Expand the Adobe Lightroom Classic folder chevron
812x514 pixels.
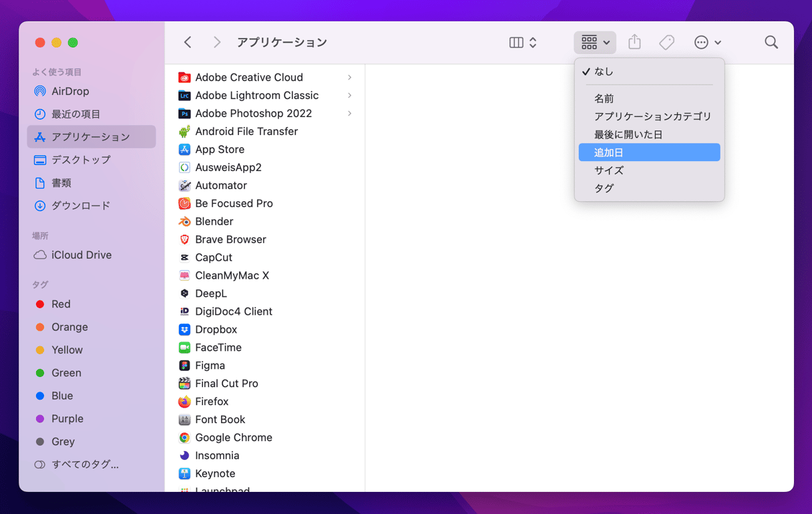point(349,96)
